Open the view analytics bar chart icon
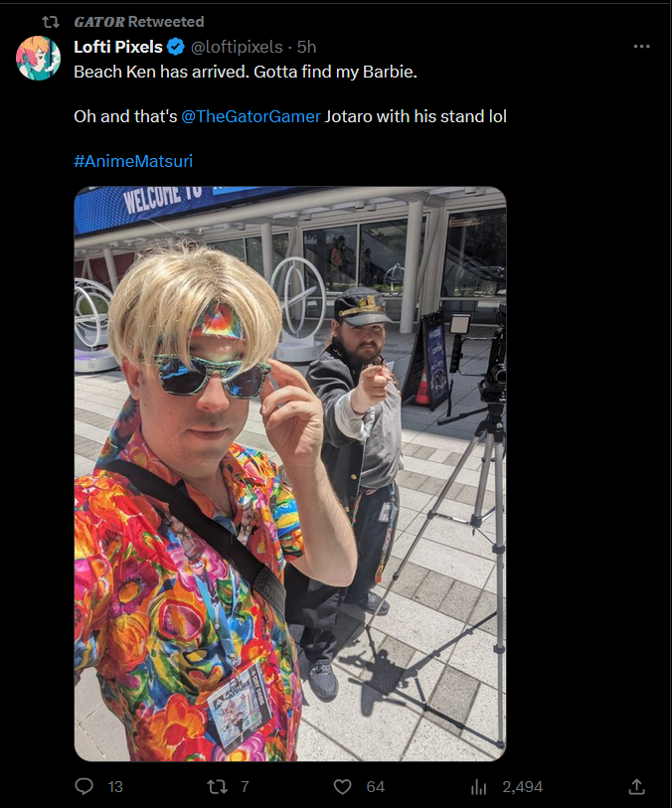 (478, 787)
